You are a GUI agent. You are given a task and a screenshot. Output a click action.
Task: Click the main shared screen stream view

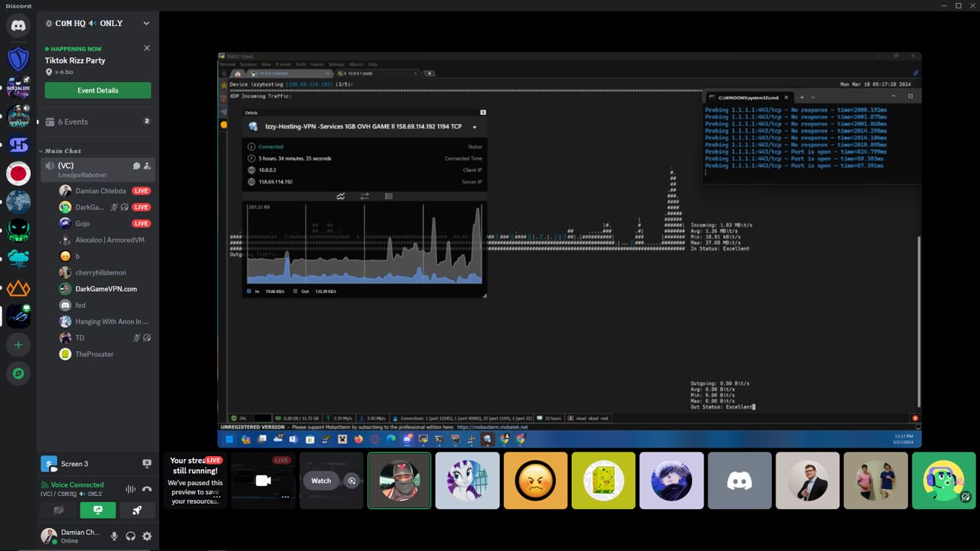tap(570, 249)
